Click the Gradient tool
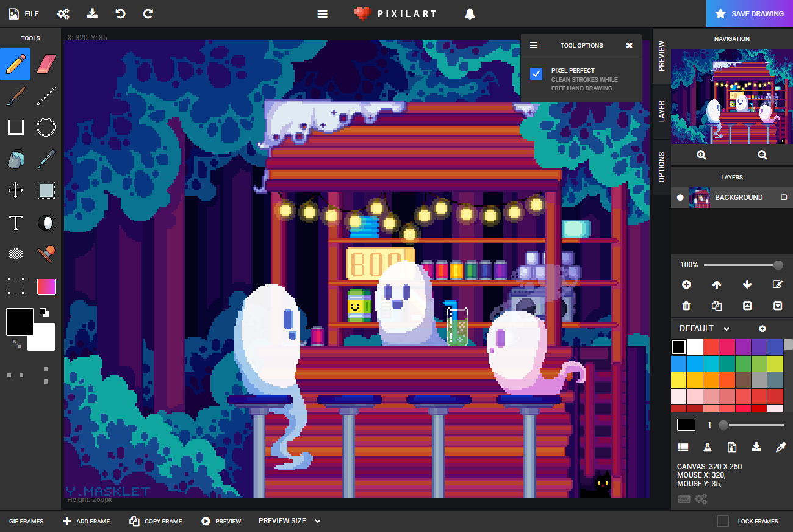The image size is (793, 532). [46, 286]
